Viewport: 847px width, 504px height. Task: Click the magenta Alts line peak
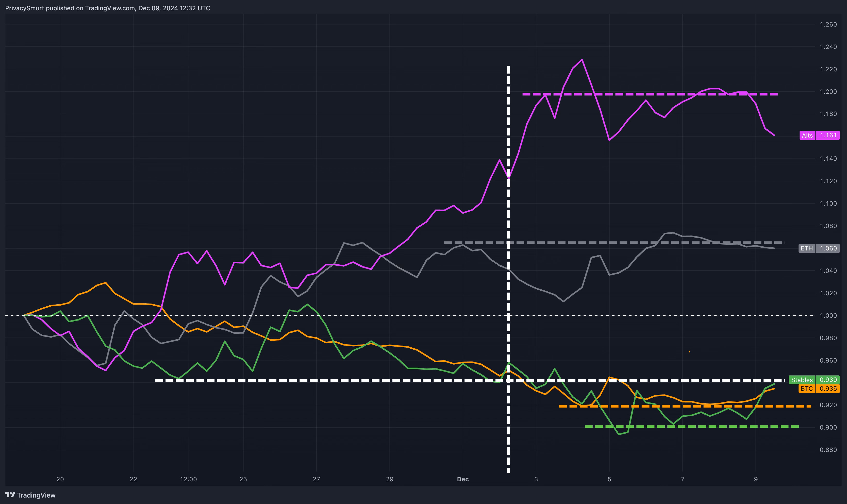tap(582, 60)
